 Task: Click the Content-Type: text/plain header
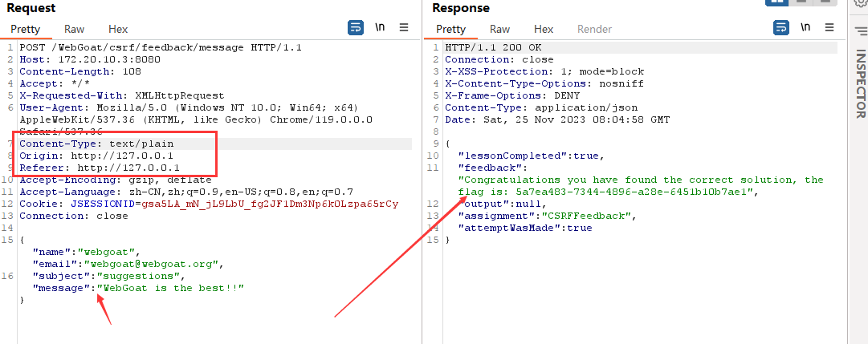point(96,144)
